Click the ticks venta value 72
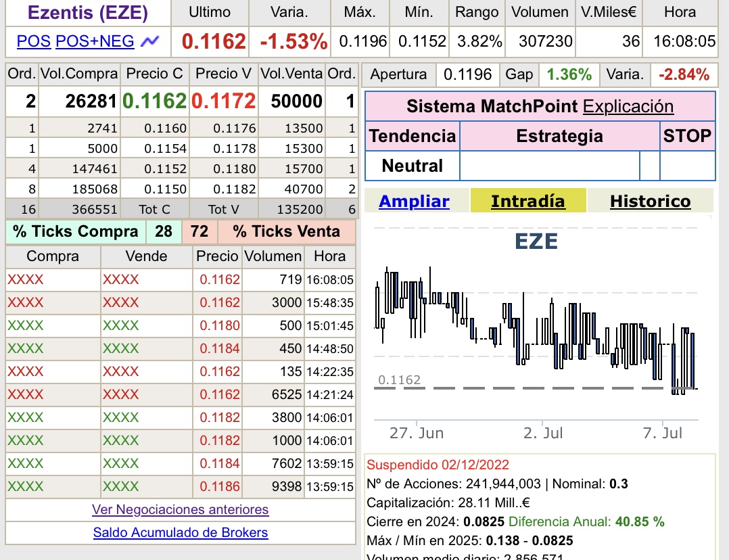729x560 pixels. click(199, 231)
